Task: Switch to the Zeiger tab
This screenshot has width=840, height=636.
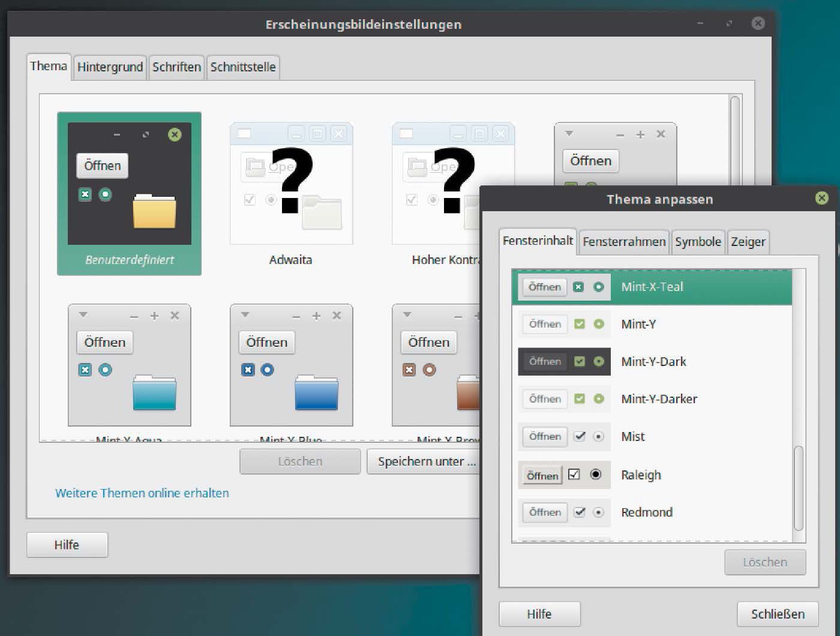Action: (748, 242)
